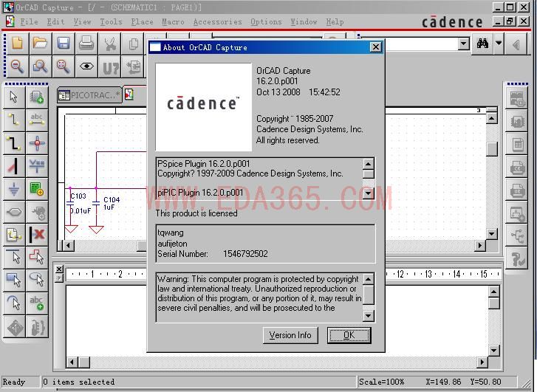Click the Scale=100% status bar entry

(381, 382)
